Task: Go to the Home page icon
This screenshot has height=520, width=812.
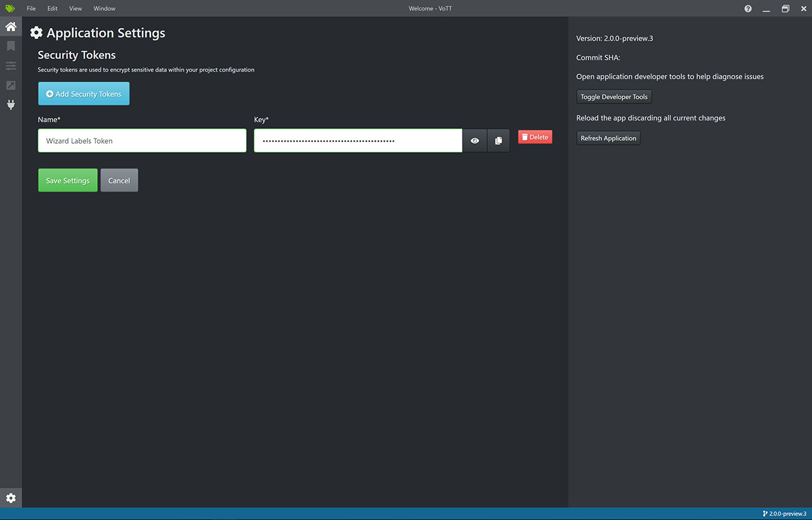Action: (11, 27)
